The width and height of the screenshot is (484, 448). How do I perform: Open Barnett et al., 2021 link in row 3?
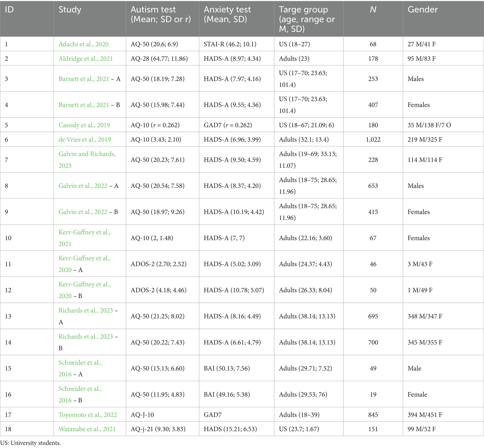84,79
